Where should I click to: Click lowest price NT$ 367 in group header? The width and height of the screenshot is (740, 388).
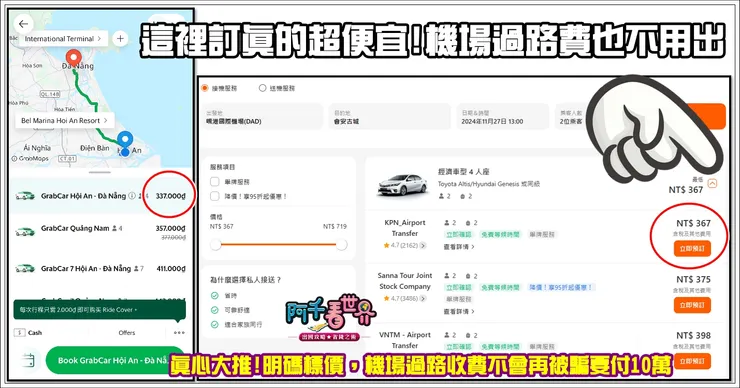(x=686, y=190)
